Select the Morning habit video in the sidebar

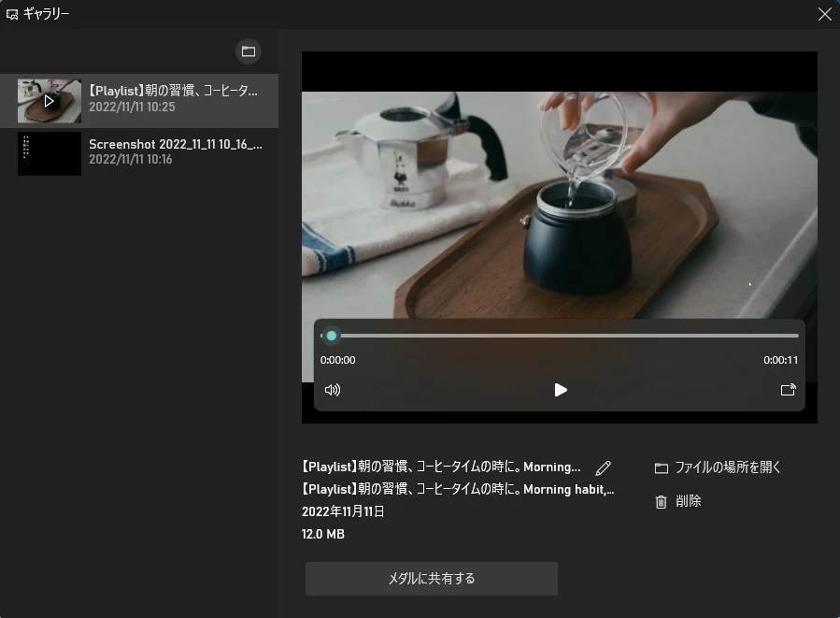(138, 101)
